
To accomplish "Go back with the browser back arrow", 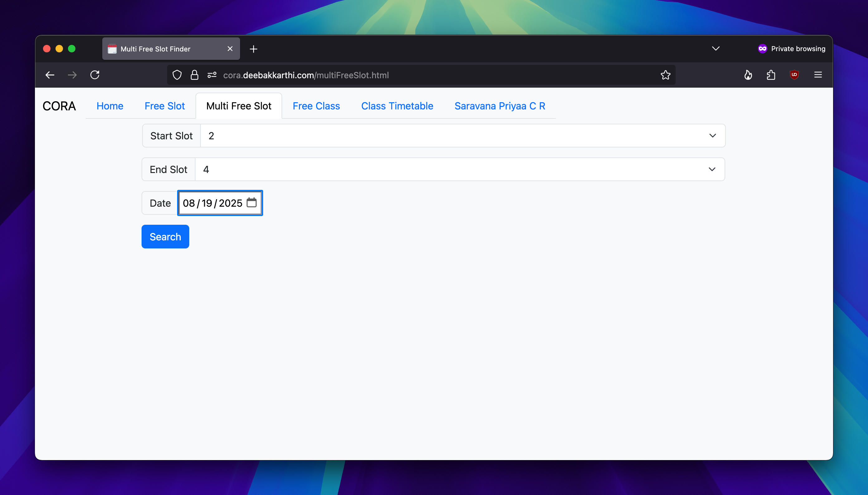I will 50,75.
